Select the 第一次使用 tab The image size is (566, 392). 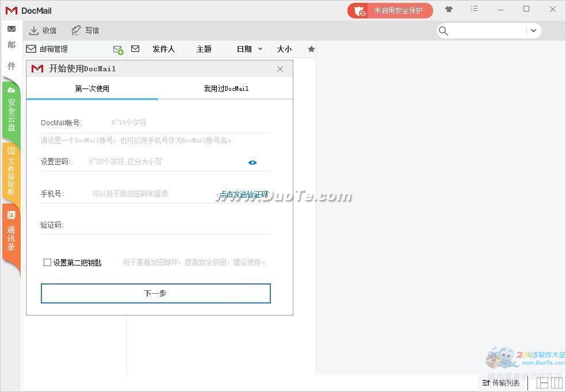pyautogui.click(x=92, y=89)
